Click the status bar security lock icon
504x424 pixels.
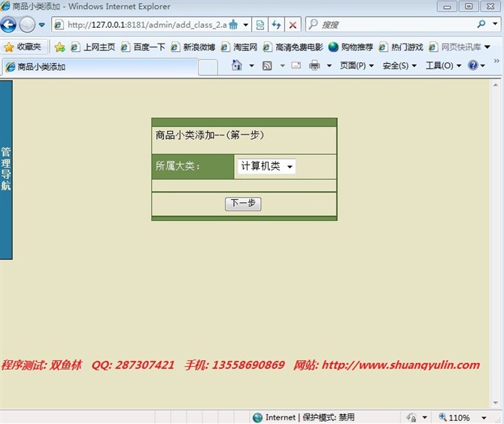(411, 417)
